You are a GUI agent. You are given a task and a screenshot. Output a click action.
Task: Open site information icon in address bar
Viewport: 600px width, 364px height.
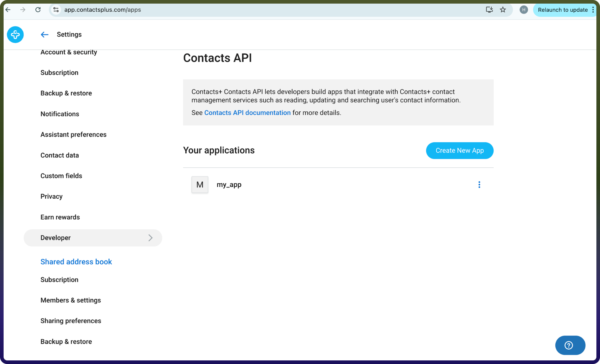(56, 10)
